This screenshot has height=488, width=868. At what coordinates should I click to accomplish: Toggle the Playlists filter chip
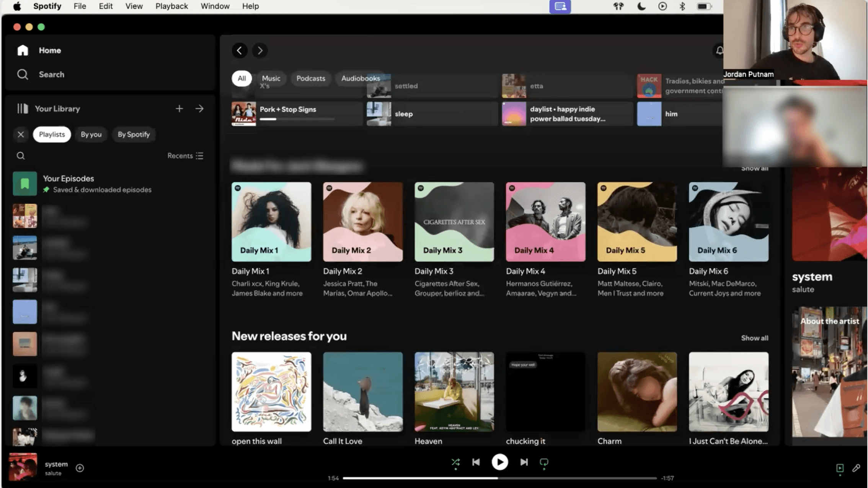coord(52,134)
